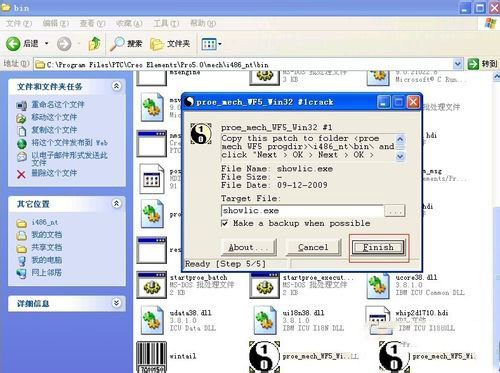Image resolution: width=500 pixels, height=373 pixels.
Task: Open 我的文档 in other places
Action: [47, 235]
